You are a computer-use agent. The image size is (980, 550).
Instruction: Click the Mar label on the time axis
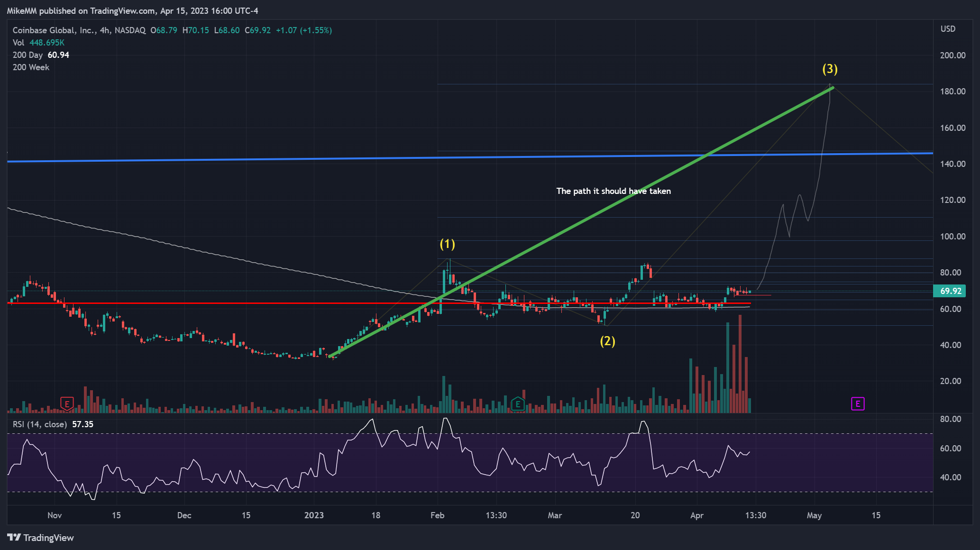point(555,515)
